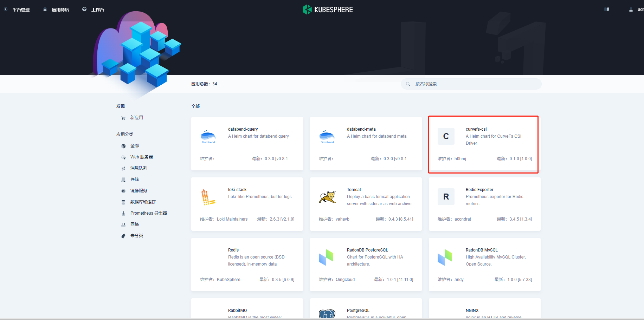The width and height of the screenshot is (644, 320).
Task: Open 工作台 in top navigation
Action: [98, 10]
